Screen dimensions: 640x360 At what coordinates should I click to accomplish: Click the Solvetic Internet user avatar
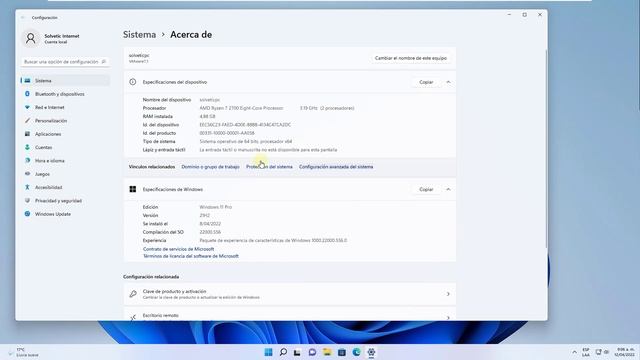point(31,38)
